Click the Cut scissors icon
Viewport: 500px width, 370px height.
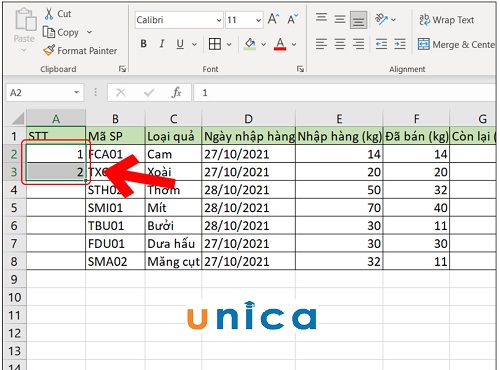tap(49, 14)
